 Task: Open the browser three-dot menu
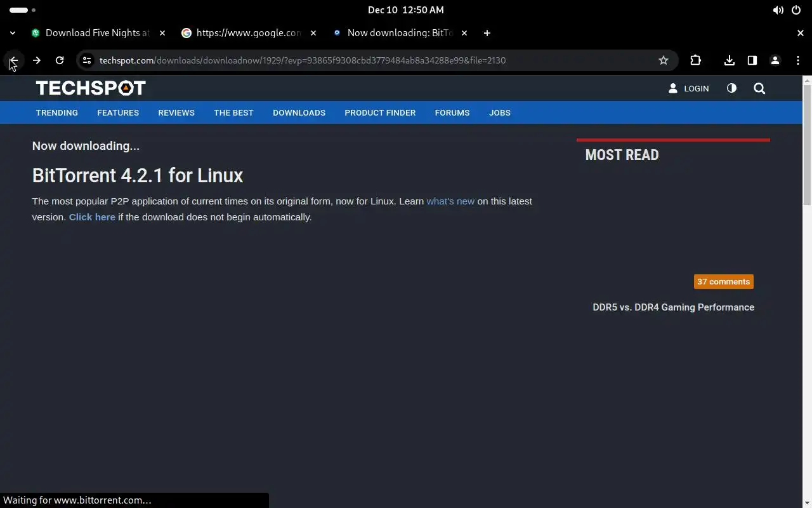[798, 60]
